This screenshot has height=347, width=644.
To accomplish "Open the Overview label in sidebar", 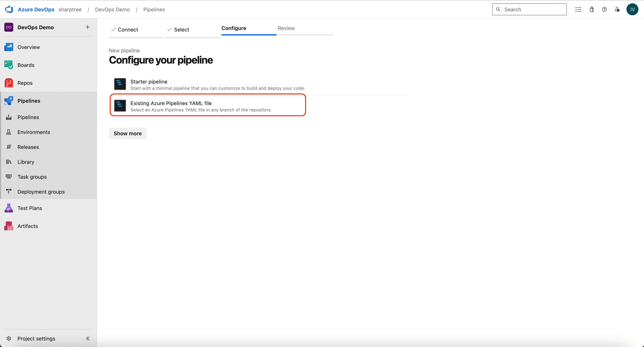I will [x=29, y=47].
